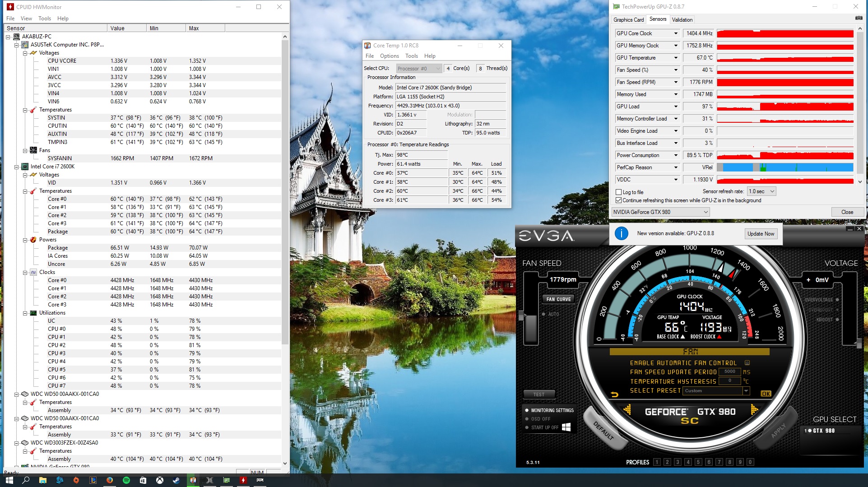Click the Temperature Hysteresis input field
Screen dimensions: 868x487
pos(729,381)
